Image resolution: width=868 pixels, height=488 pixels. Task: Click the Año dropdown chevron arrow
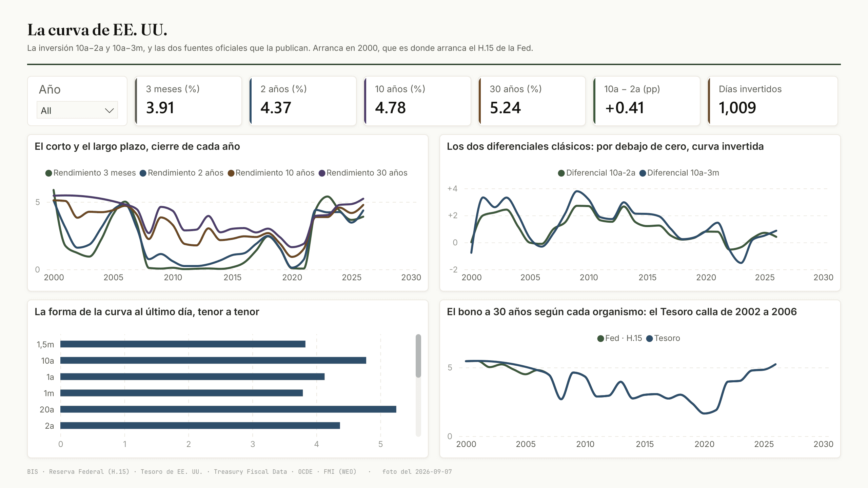[109, 110]
